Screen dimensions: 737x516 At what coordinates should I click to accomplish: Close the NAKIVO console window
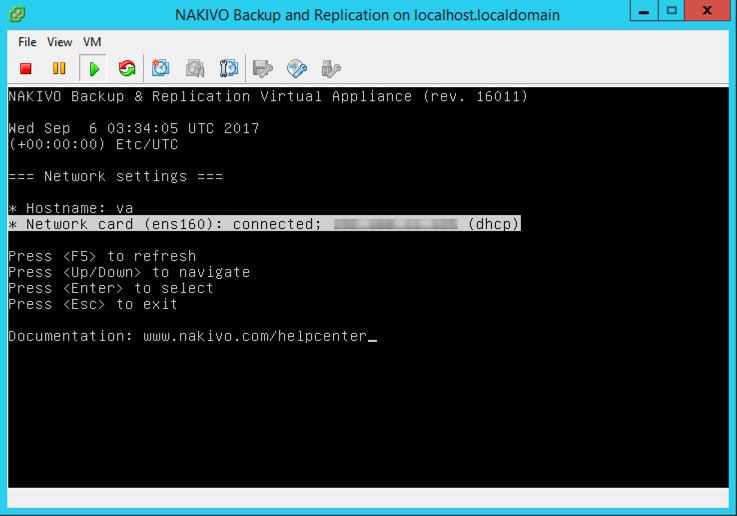[x=707, y=10]
